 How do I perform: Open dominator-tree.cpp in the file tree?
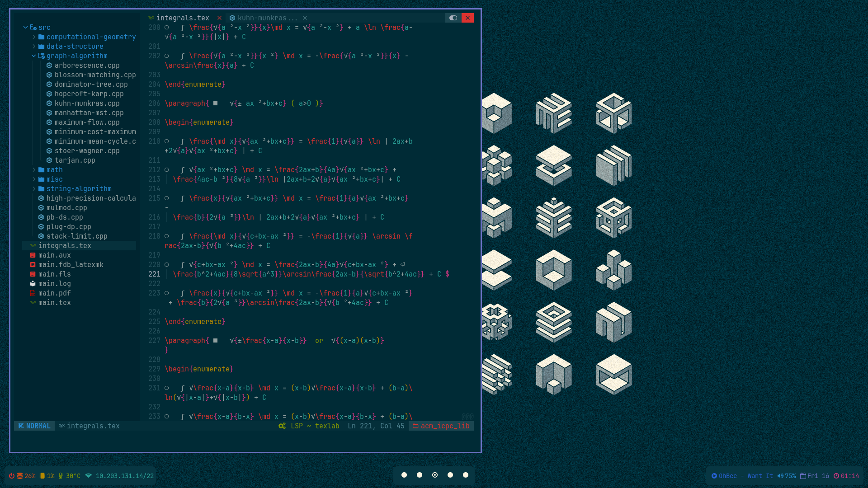coord(91,84)
